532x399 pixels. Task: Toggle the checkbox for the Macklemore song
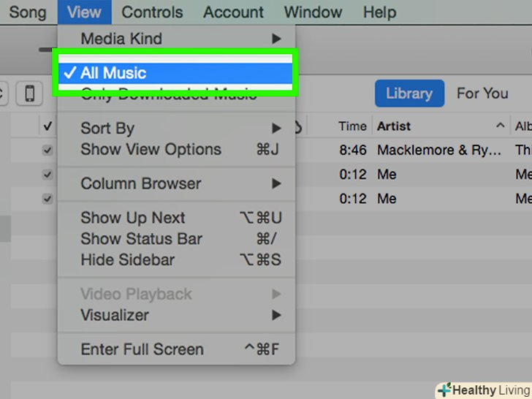[47, 151]
